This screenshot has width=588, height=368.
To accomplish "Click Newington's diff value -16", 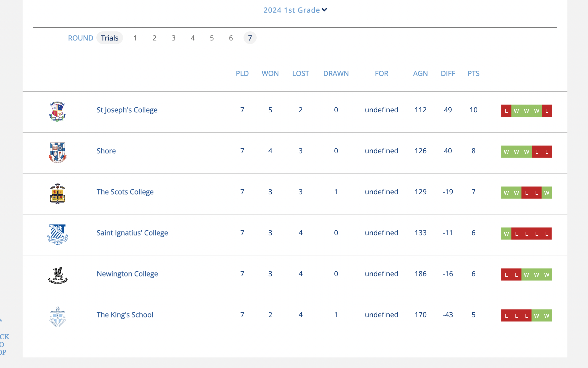I will point(448,274).
